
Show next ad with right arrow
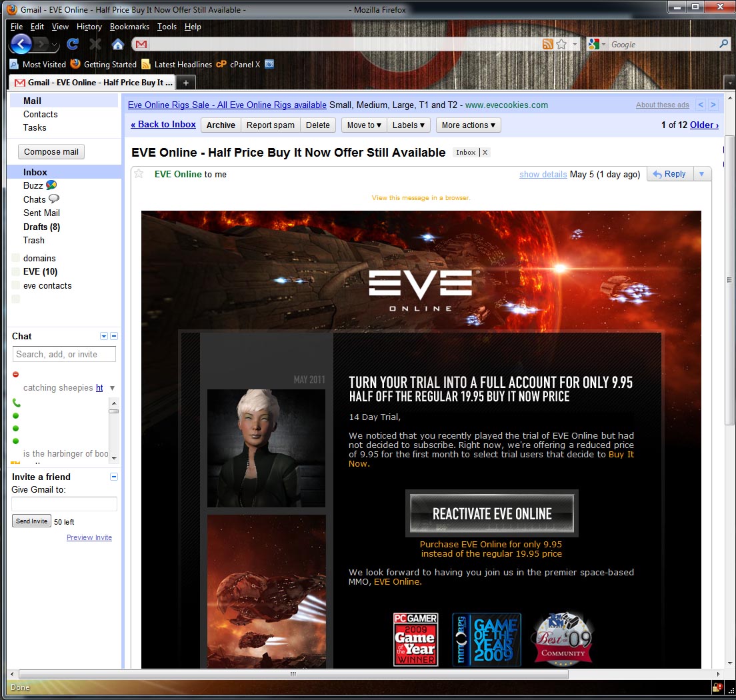tap(713, 105)
